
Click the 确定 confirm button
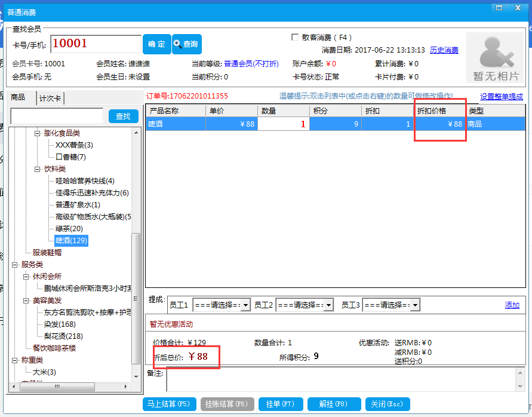156,44
